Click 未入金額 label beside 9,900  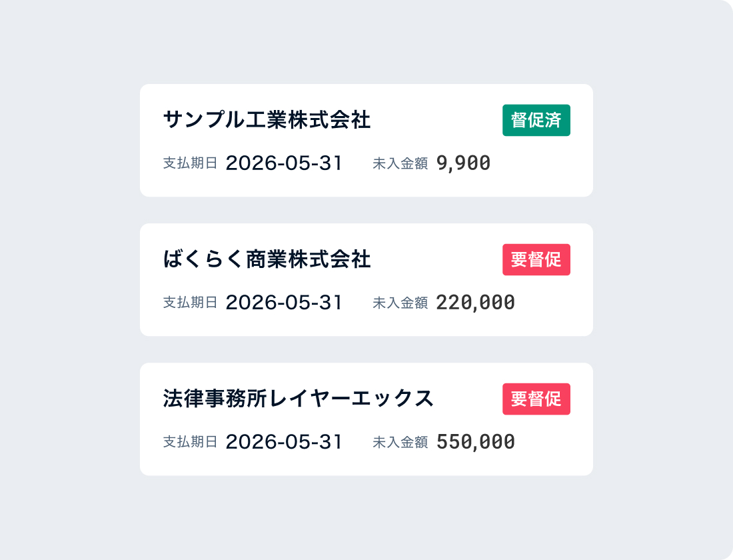400,163
